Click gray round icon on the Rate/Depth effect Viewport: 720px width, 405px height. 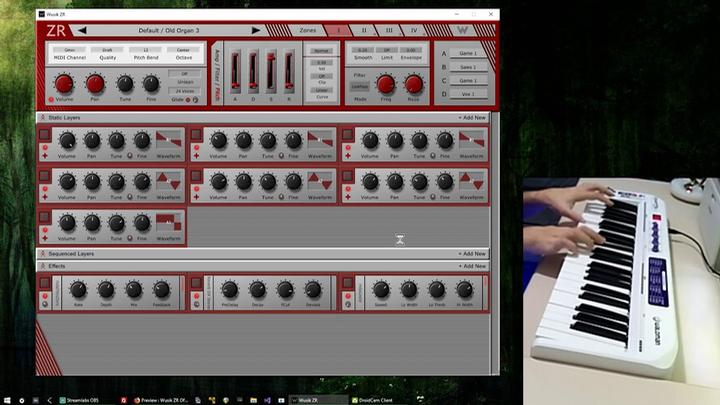click(x=45, y=304)
